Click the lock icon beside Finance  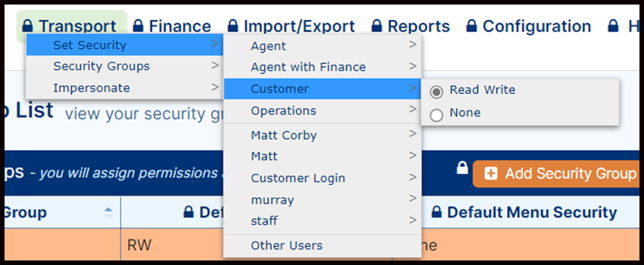coord(138,26)
